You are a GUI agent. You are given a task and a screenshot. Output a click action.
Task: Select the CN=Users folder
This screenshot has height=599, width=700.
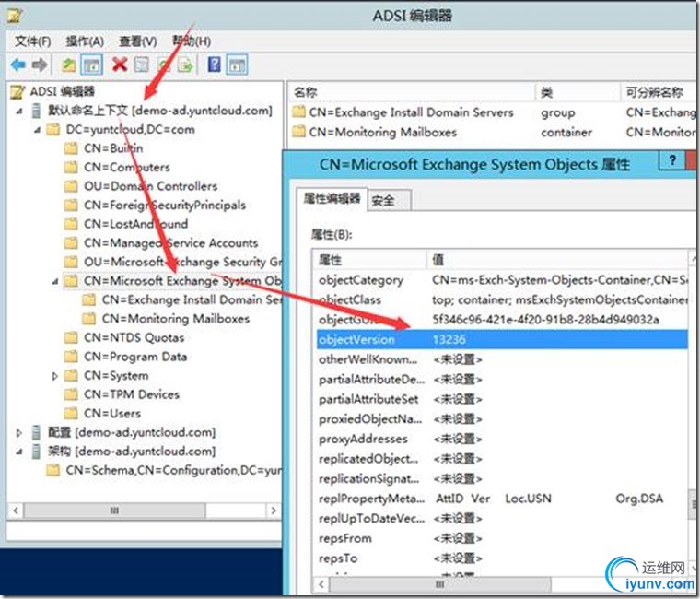pyautogui.click(x=112, y=414)
